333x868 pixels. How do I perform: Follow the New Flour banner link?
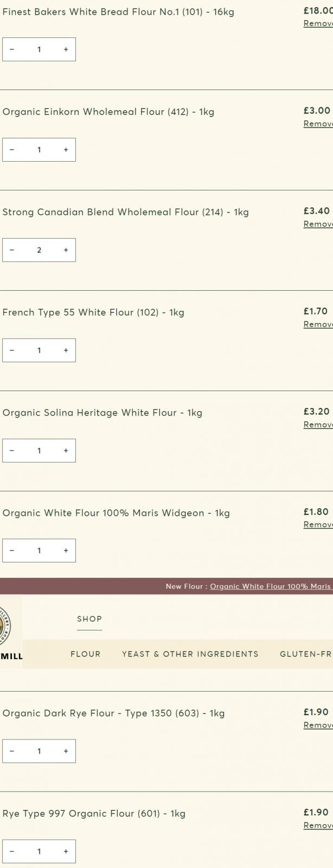click(270, 586)
